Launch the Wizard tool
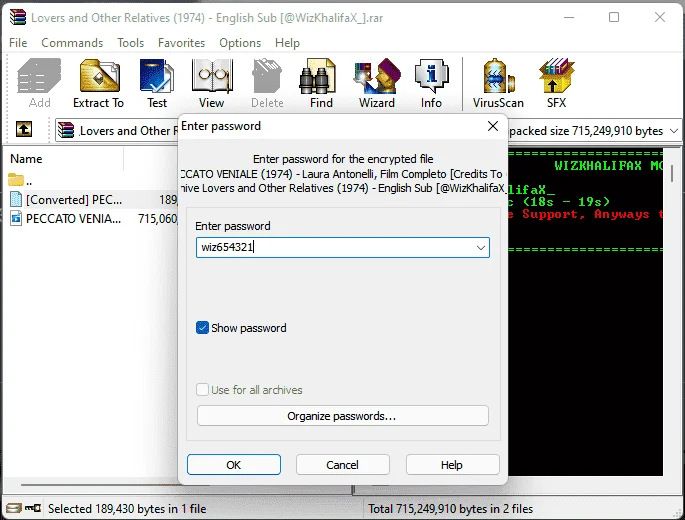This screenshot has height=520, width=685. 377,83
